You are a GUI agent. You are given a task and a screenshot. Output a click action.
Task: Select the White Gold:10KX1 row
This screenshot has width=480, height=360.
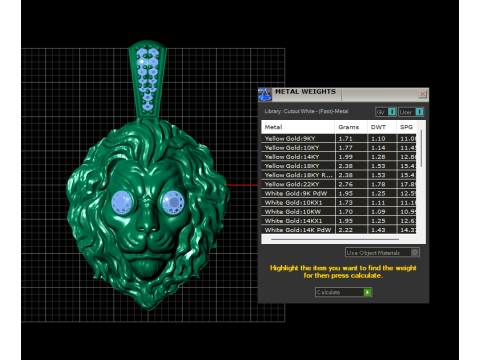pyautogui.click(x=339, y=202)
